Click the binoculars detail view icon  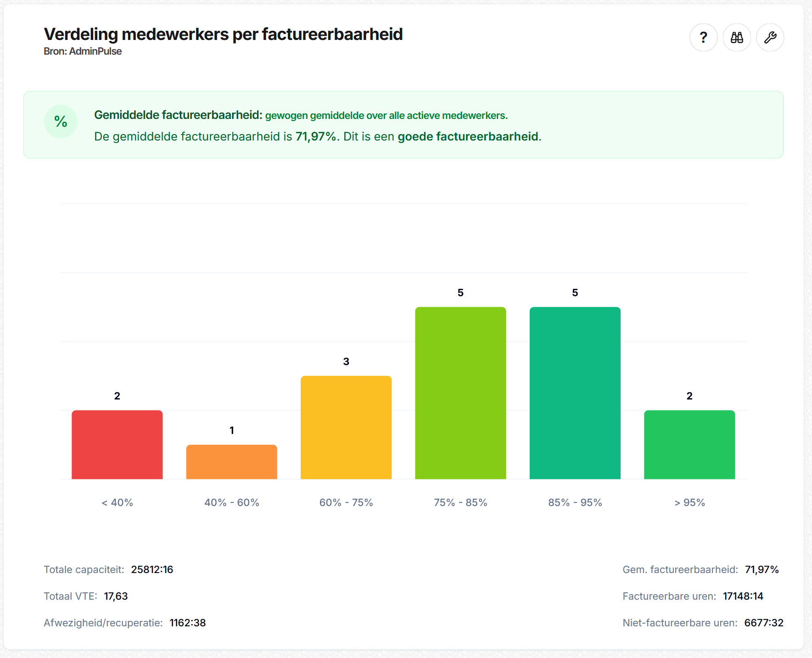coord(737,38)
